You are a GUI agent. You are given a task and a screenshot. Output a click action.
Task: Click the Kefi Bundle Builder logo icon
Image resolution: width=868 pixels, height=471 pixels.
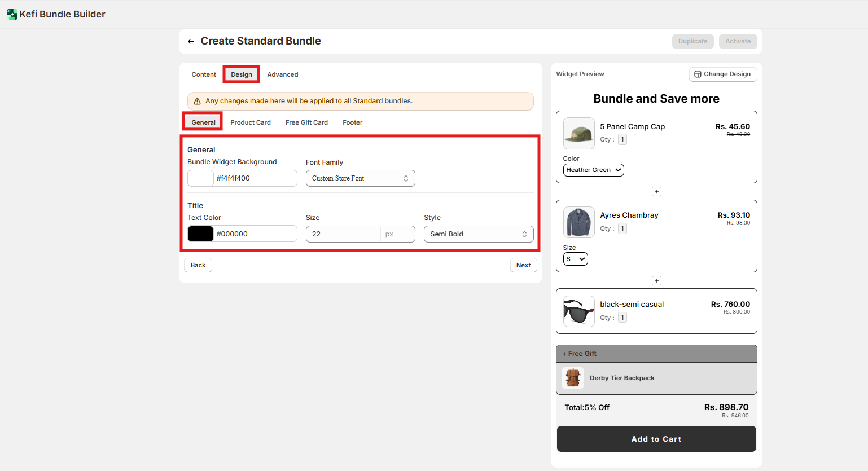[x=12, y=14]
